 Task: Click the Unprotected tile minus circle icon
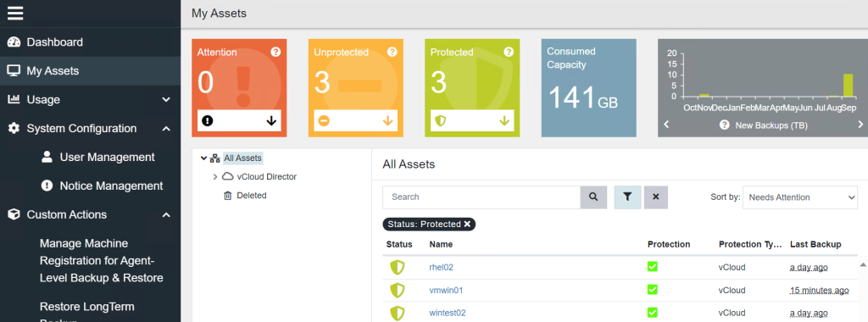point(324,120)
